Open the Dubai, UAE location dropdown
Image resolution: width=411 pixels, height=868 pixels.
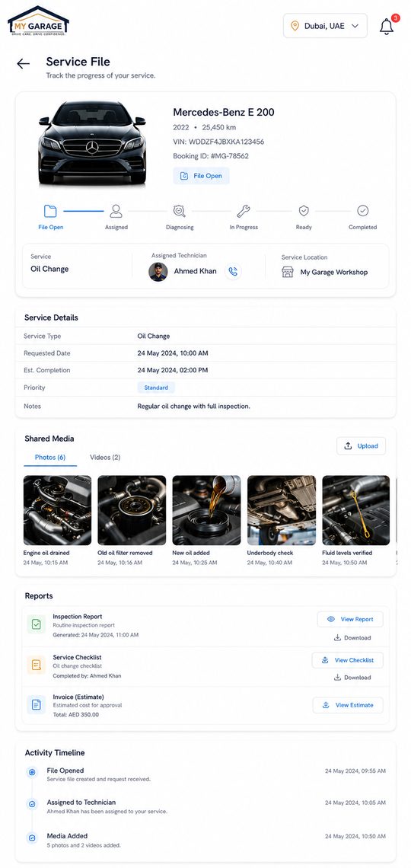(x=325, y=26)
